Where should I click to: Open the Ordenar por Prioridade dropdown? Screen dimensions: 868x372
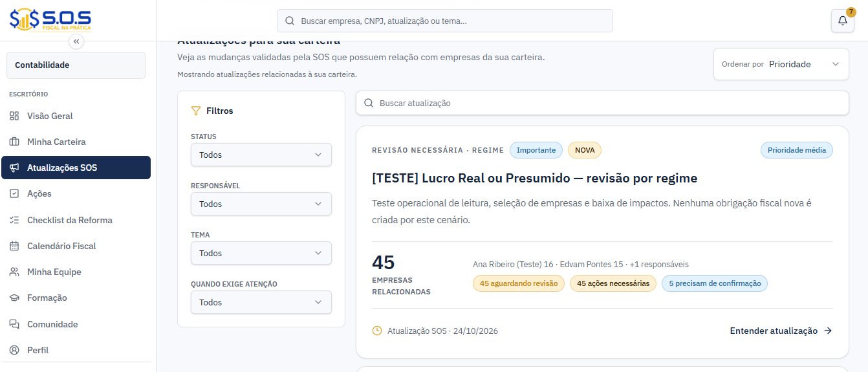pos(781,64)
